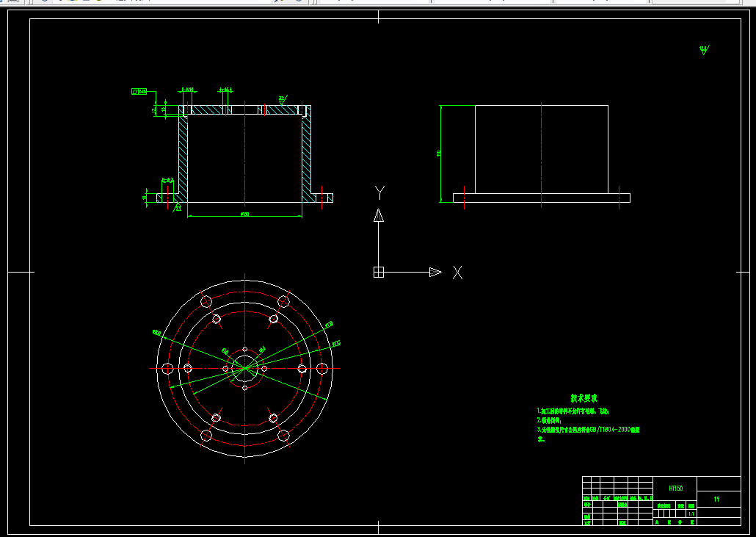Click the 'HT150' material text in the title block
This screenshot has width=756, height=537.
click(675, 489)
